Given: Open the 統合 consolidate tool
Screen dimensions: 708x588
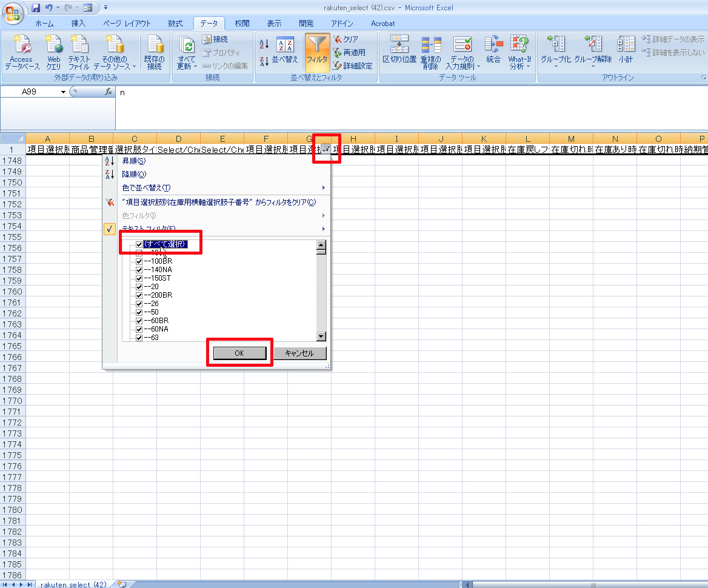Looking at the screenshot, I should pos(493,50).
